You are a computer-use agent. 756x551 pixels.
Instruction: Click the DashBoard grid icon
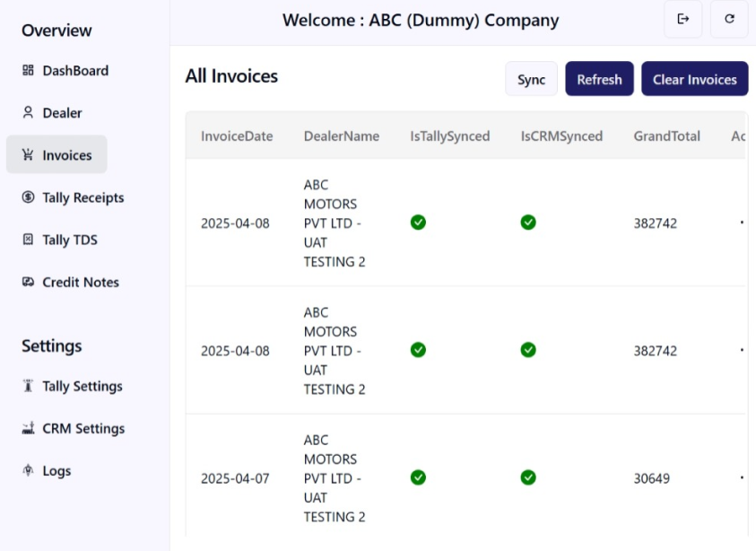[x=28, y=71]
